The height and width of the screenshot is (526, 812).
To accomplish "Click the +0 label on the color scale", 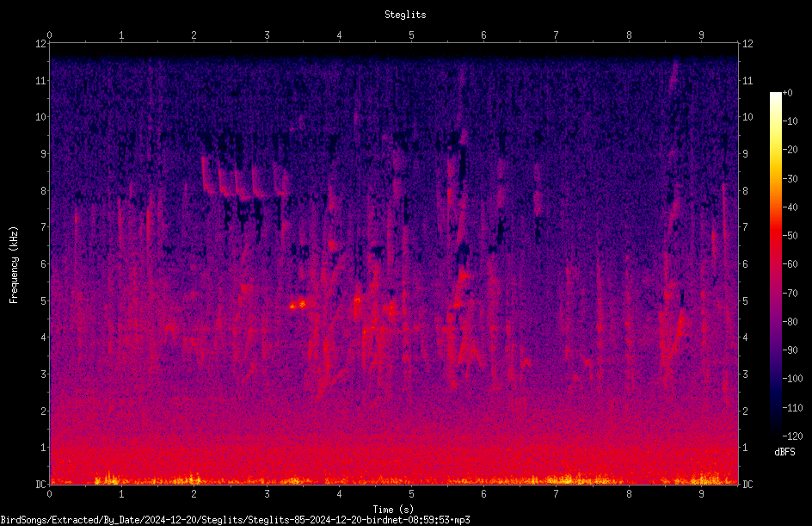I will (x=787, y=93).
